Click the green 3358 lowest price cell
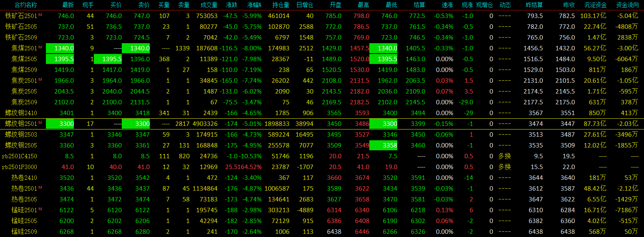This screenshot has height=237, width=644. coord(384,145)
